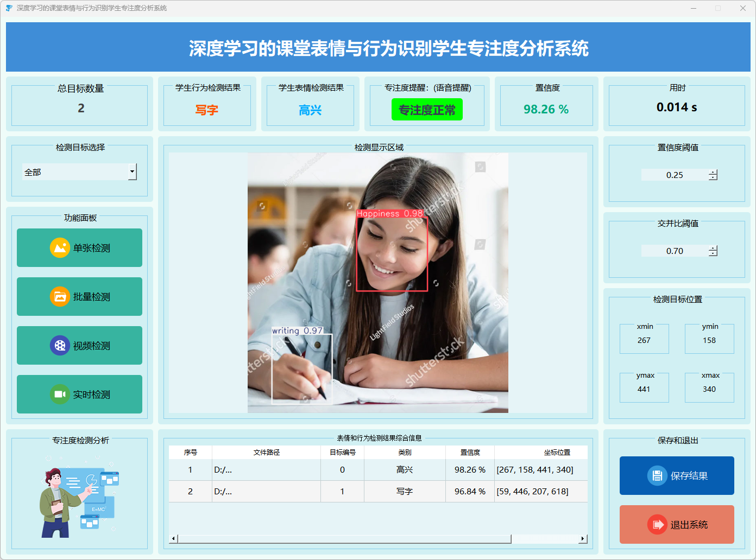
Task: Click the 类别 column header in results table
Action: (x=405, y=453)
